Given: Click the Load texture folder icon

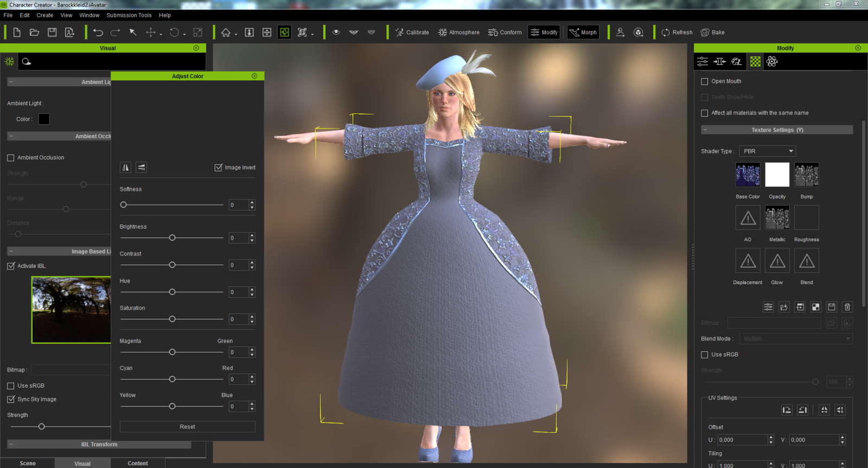Looking at the screenshot, I should (784, 307).
